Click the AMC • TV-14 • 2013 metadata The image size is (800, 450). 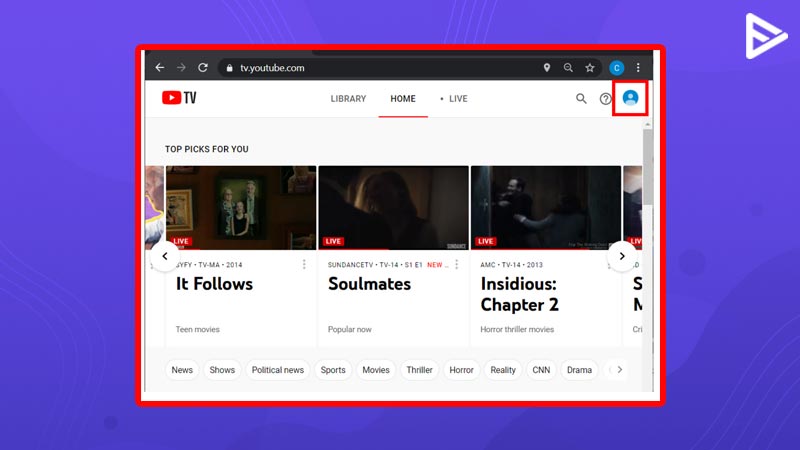click(x=511, y=265)
